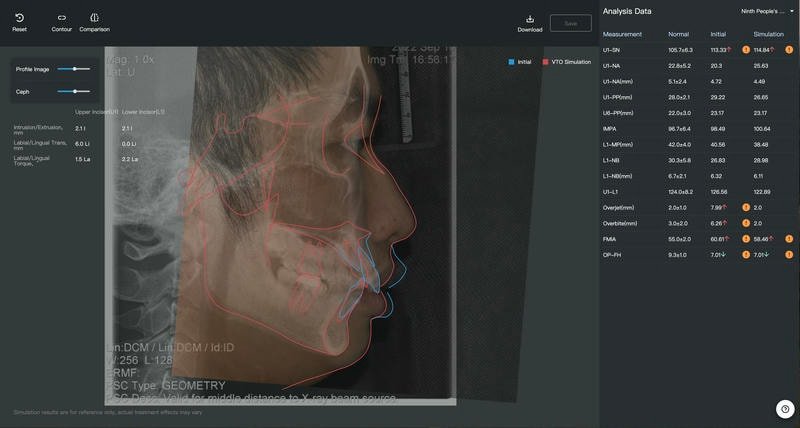This screenshot has height=428, width=800.
Task: Click the U1-SN Initial warning icon
Action: [x=745, y=49]
